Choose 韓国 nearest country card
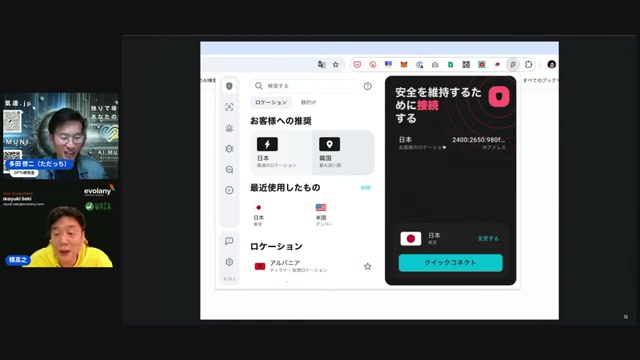 pyautogui.click(x=343, y=153)
